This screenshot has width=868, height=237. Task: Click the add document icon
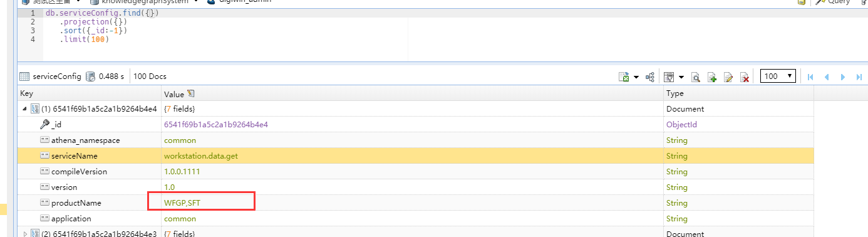(711, 77)
